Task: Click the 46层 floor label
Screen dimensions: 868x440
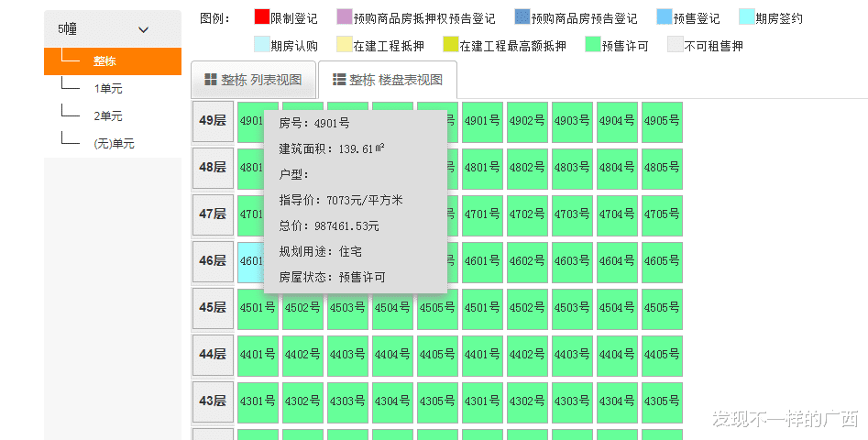Action: pyautogui.click(x=214, y=262)
